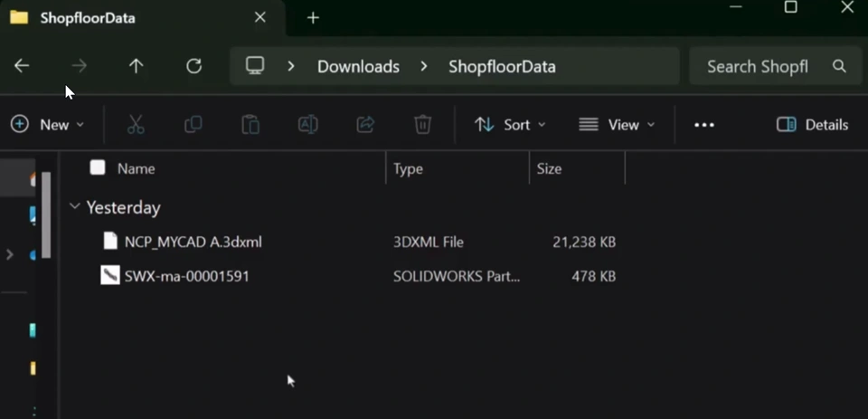
Task: Click the Paste clipboard icon
Action: pos(250,125)
